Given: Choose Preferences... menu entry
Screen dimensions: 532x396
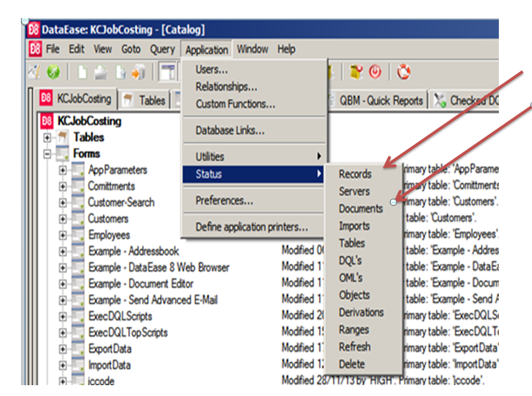Looking at the screenshot, I should tap(253, 201).
